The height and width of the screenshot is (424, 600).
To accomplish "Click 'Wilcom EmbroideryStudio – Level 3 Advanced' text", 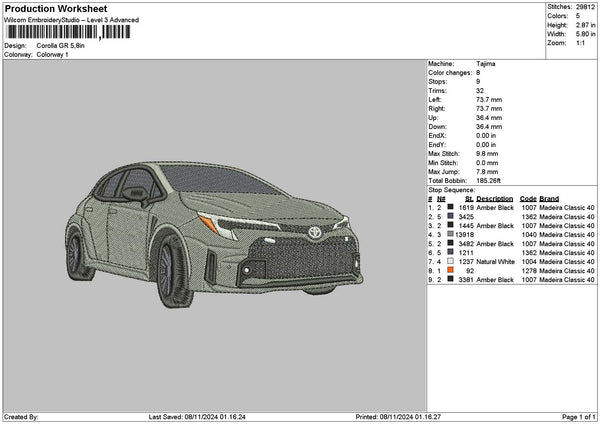I will pos(72,20).
